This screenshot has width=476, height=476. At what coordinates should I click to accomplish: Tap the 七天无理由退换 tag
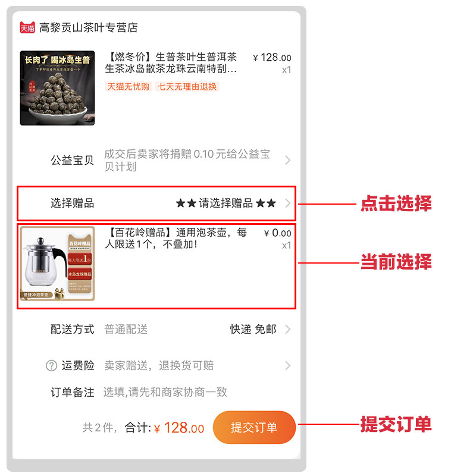click(187, 86)
